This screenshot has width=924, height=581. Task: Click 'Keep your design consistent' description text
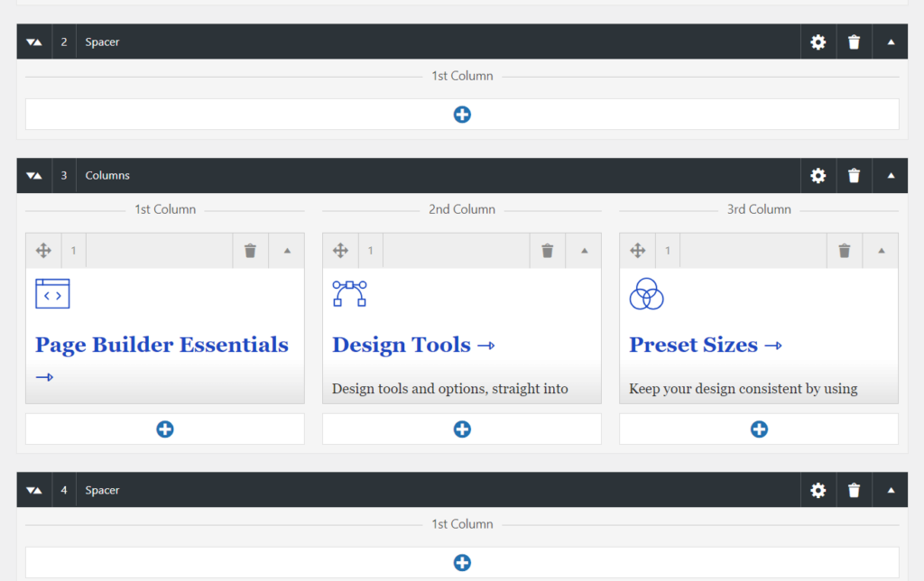point(744,389)
